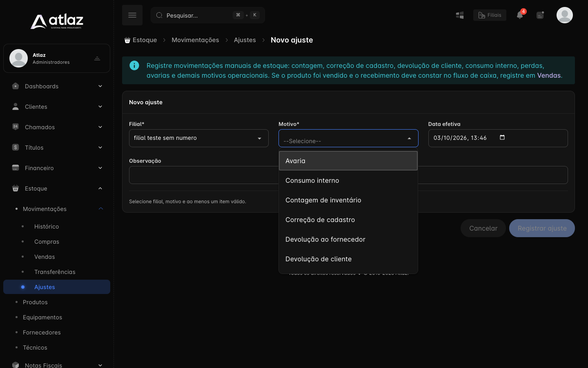Click the Atlaz logo
Image resolution: width=588 pixels, height=368 pixels.
point(57,21)
